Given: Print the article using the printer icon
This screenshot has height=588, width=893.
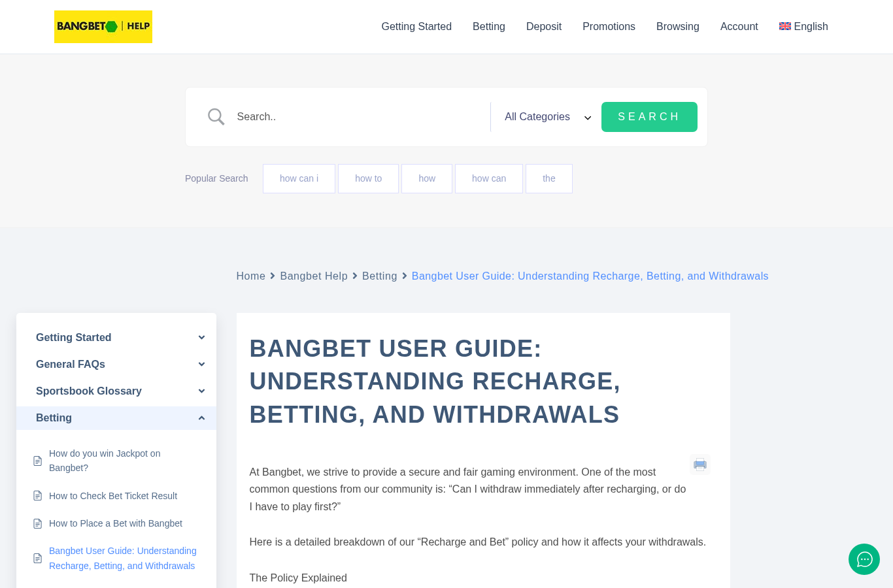Looking at the screenshot, I should (x=700, y=465).
